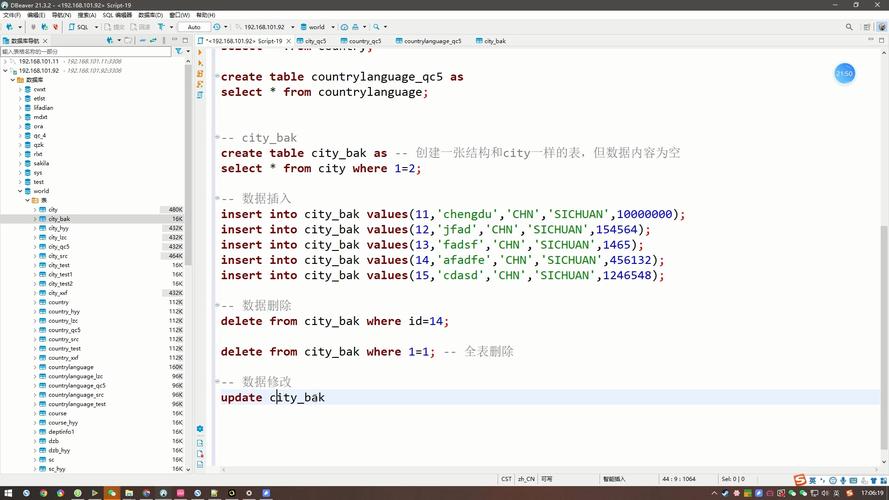Click the new connection plug icon in toolbar
This screenshot has width=889, height=500.
pos(10,27)
